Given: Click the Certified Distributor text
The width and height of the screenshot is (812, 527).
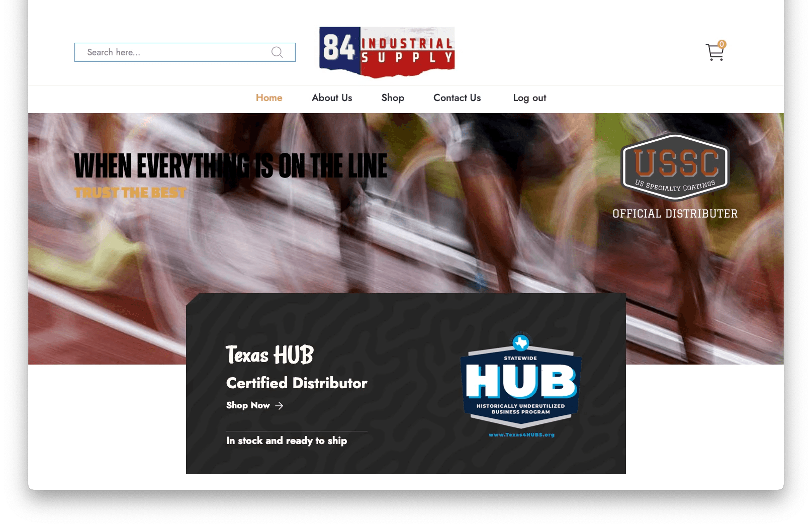Looking at the screenshot, I should [x=297, y=383].
